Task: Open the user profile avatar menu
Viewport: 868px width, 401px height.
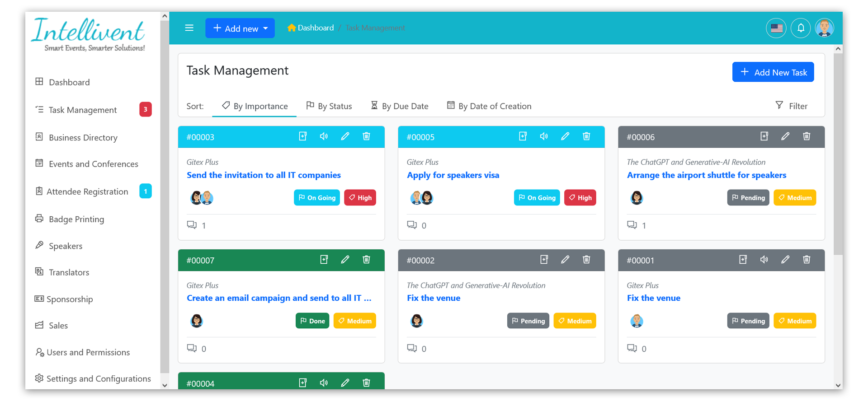Action: (825, 28)
